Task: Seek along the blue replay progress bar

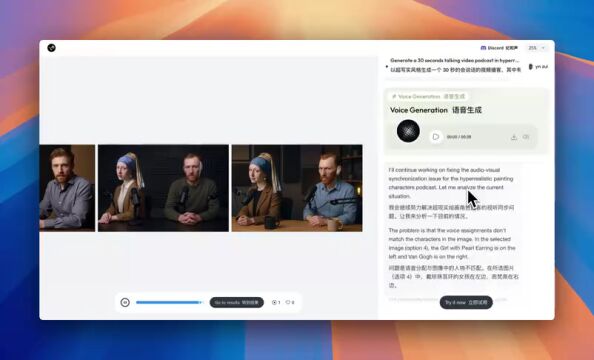Action: 169,302
